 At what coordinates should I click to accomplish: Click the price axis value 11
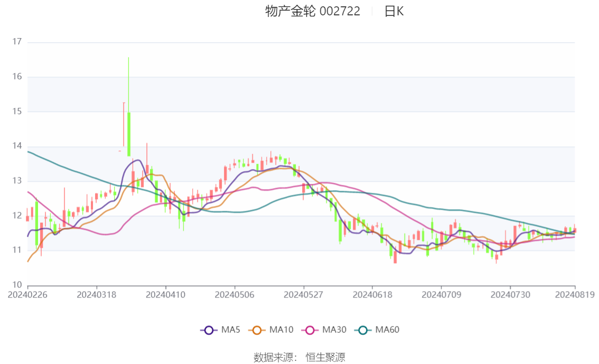click(x=17, y=250)
